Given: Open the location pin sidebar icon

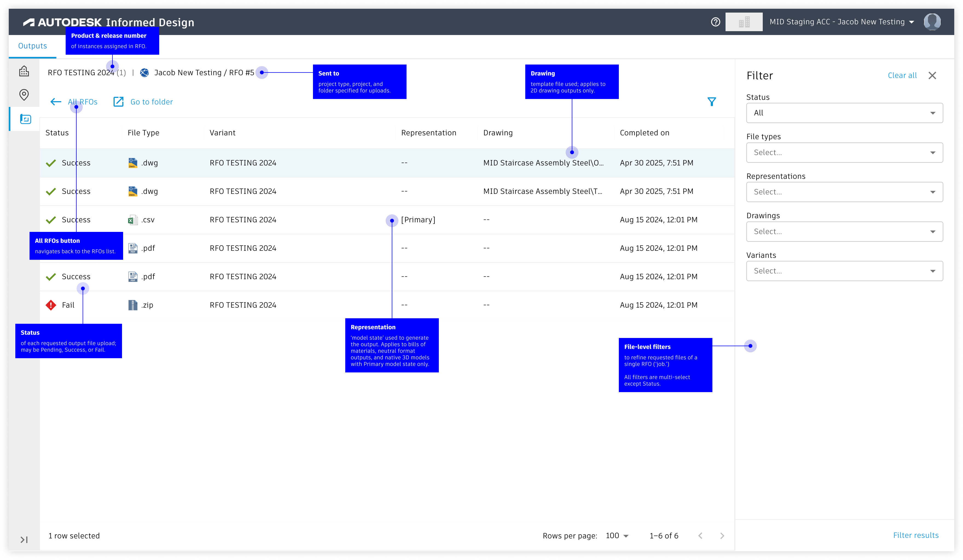Looking at the screenshot, I should point(24,94).
